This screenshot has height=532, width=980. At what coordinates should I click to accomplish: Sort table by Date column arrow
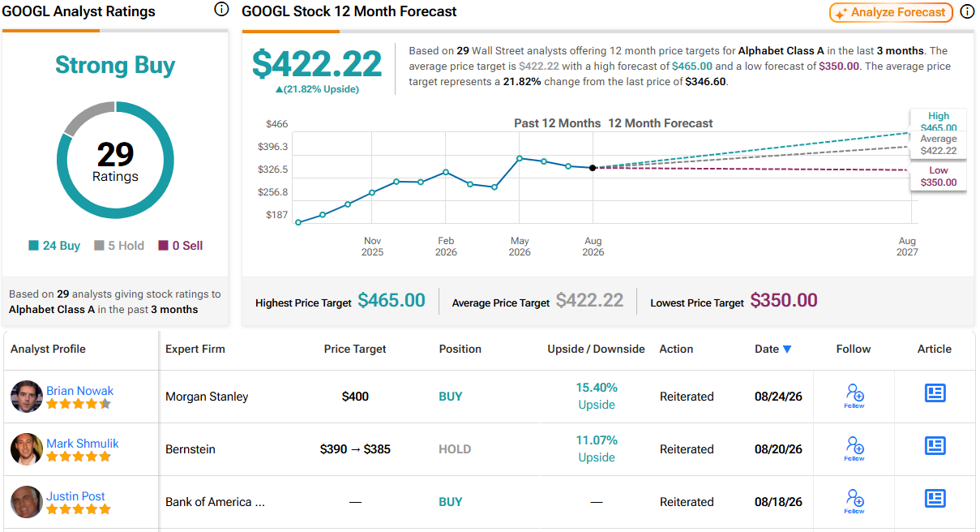click(x=786, y=350)
